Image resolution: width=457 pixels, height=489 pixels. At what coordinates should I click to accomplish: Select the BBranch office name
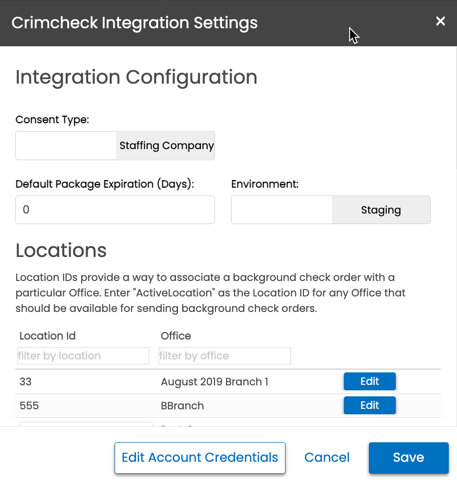pos(182,406)
